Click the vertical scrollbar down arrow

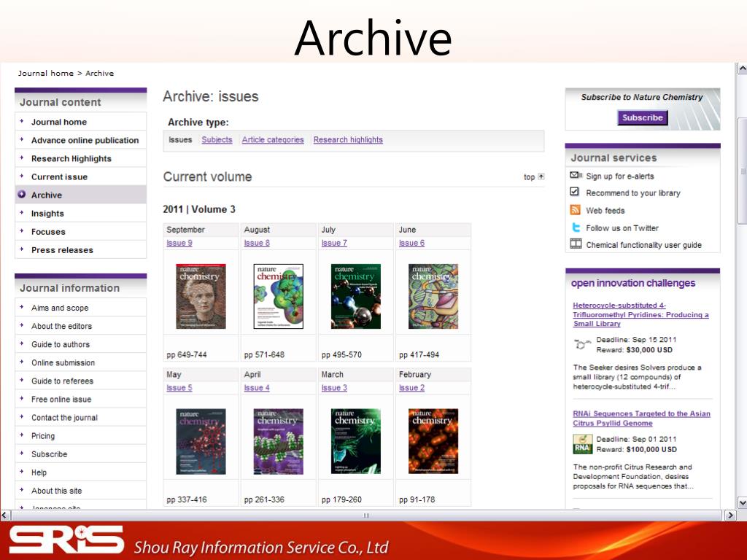click(x=742, y=502)
